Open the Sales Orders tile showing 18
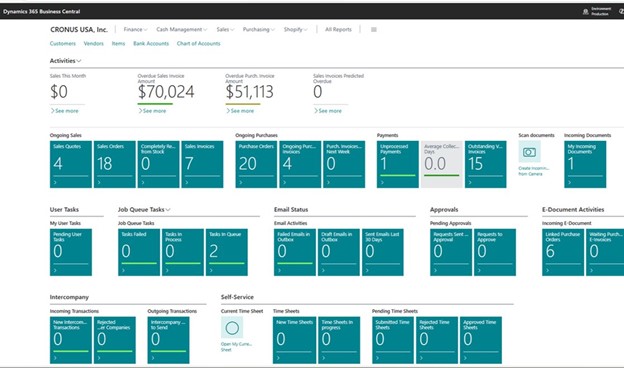The image size is (624, 368). (115, 164)
